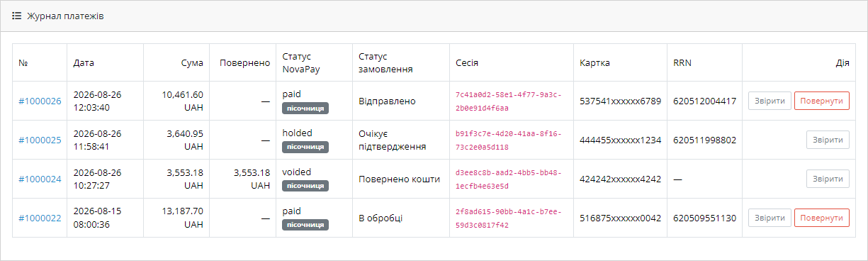Click card number 516875xxxxxx0042
Screen dimensions: 868x261
(620, 218)
